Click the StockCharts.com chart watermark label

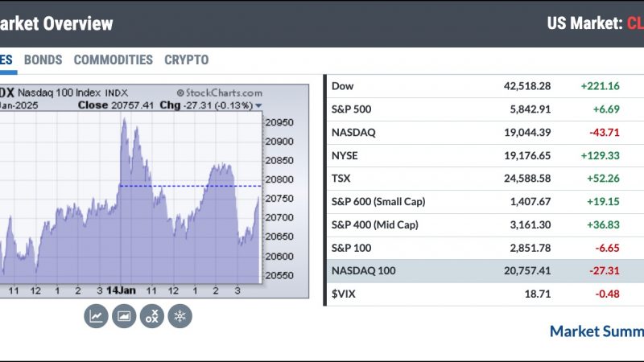[220, 93]
